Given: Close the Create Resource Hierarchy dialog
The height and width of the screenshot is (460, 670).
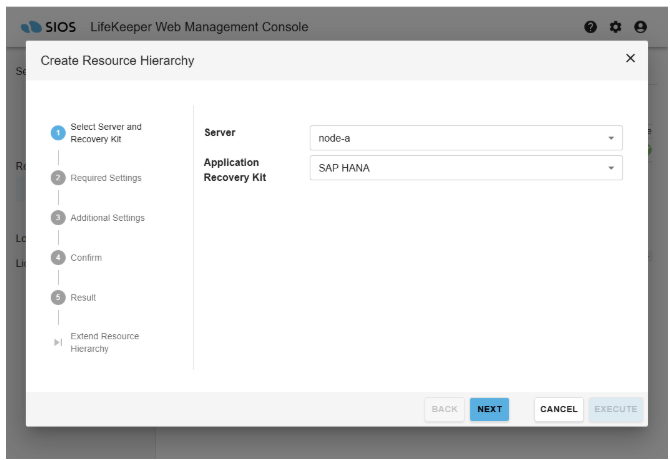Looking at the screenshot, I should [630, 59].
